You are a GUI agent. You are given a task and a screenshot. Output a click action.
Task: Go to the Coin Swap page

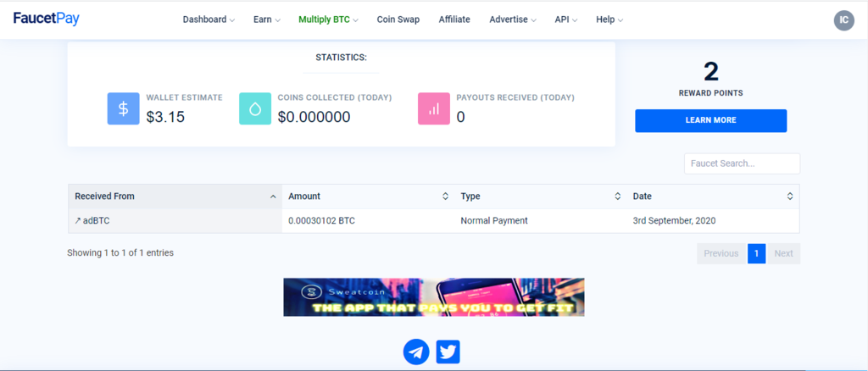point(398,19)
